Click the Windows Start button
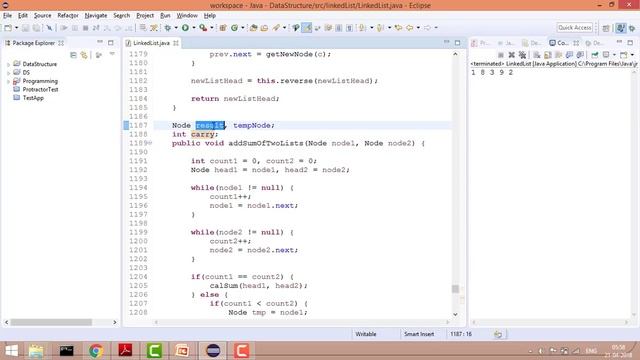The height and width of the screenshot is (360, 640). 11,351
